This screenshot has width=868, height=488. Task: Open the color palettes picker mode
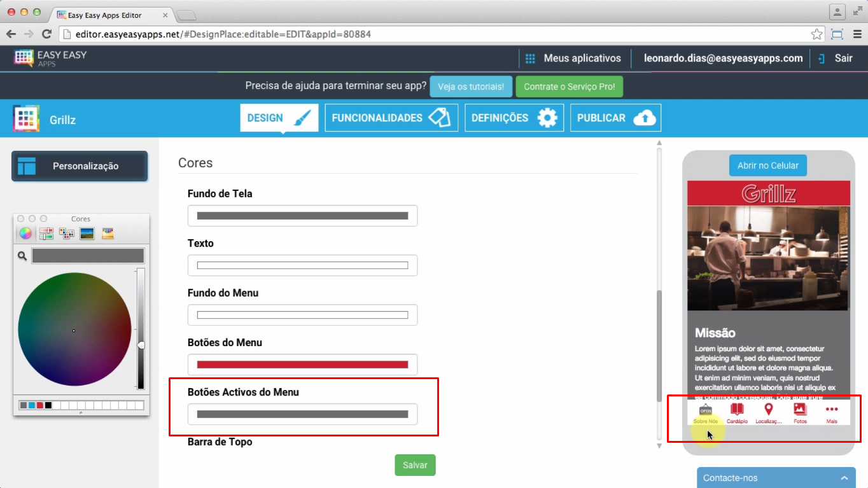point(66,234)
